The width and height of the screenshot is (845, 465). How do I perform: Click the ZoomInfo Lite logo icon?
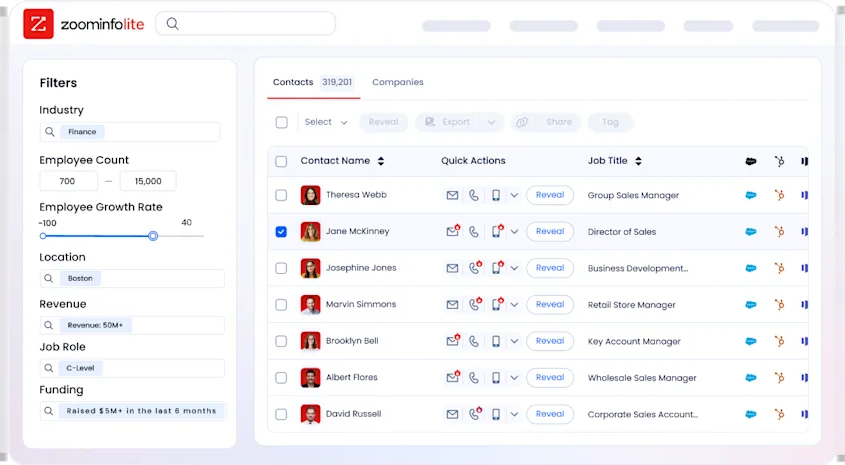pos(38,24)
